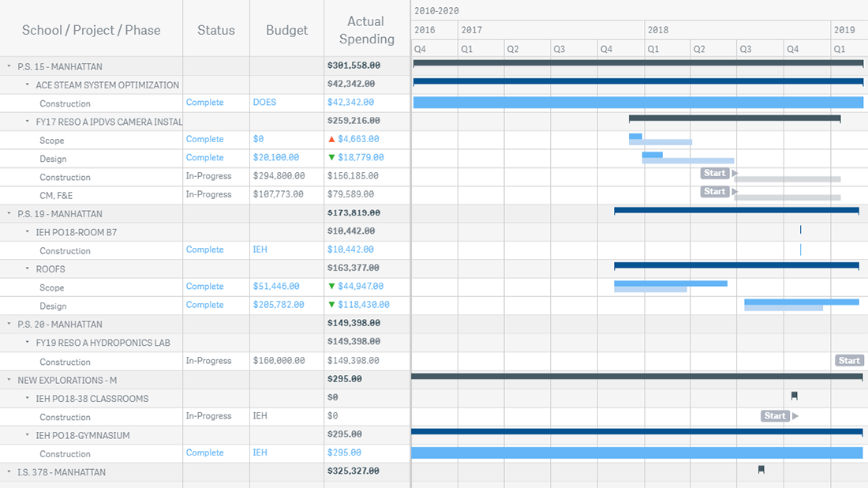Screen dimensions: 868x488
Task: Collapse the ROOFS project row
Action: (27, 269)
